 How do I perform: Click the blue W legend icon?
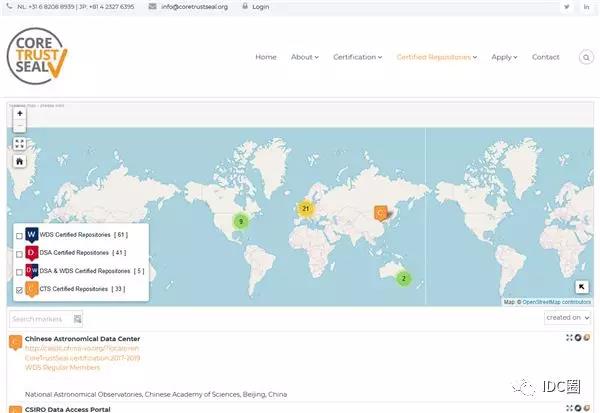coord(32,235)
